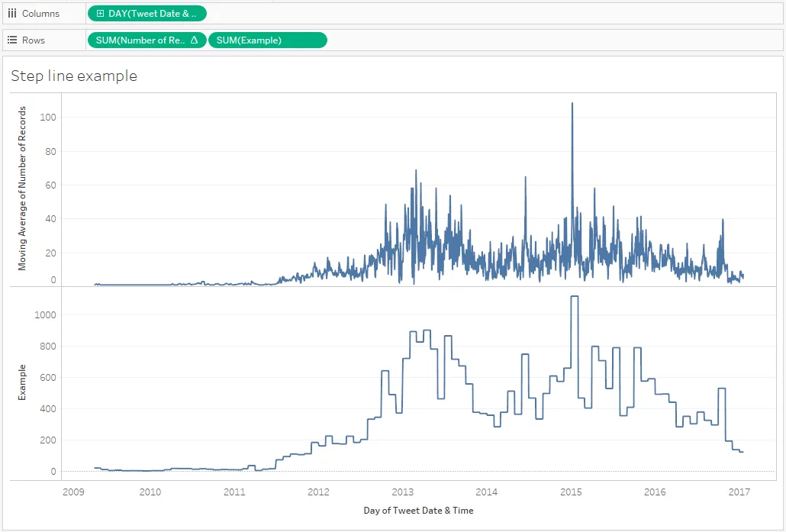
Task: Click the Rows shelf icon
Action: tap(12, 40)
